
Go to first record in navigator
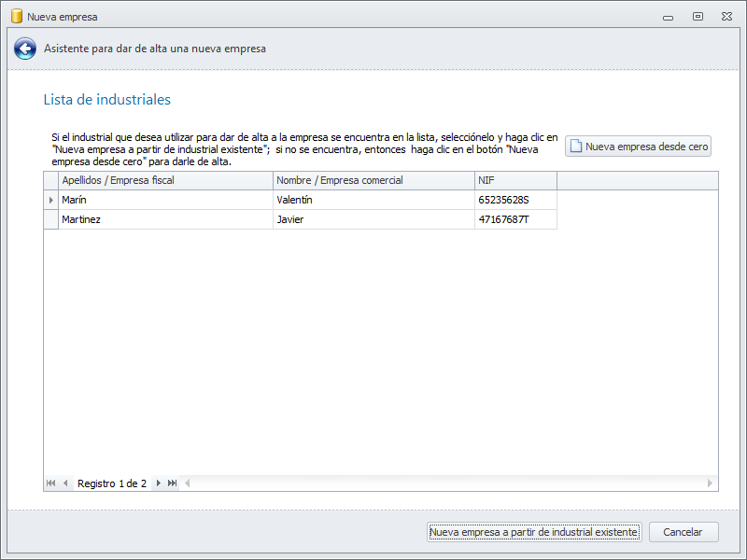(50, 483)
